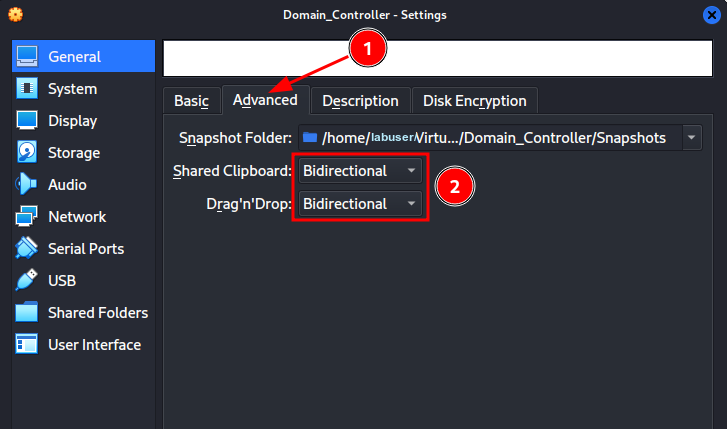
Task: Open the Shared Clipboard dropdown
Action: (360, 171)
